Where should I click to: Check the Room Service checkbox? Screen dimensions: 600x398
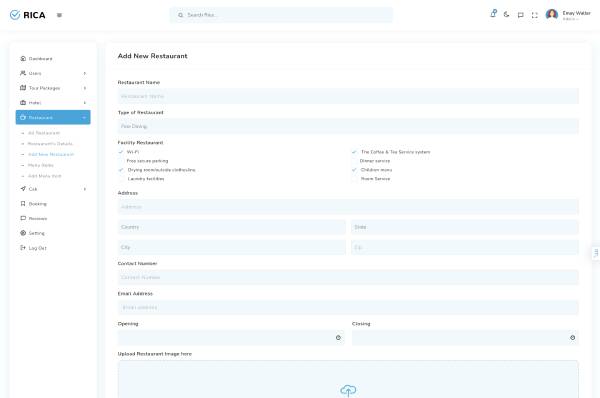pos(354,179)
